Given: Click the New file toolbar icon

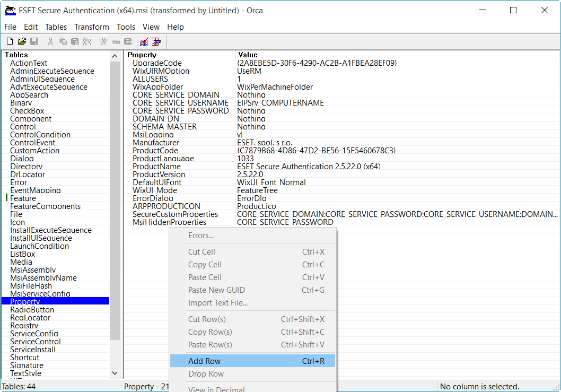Looking at the screenshot, I should (x=10, y=41).
